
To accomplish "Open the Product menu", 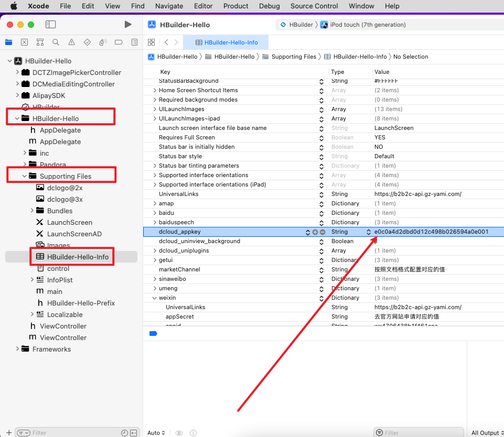I will click(235, 6).
